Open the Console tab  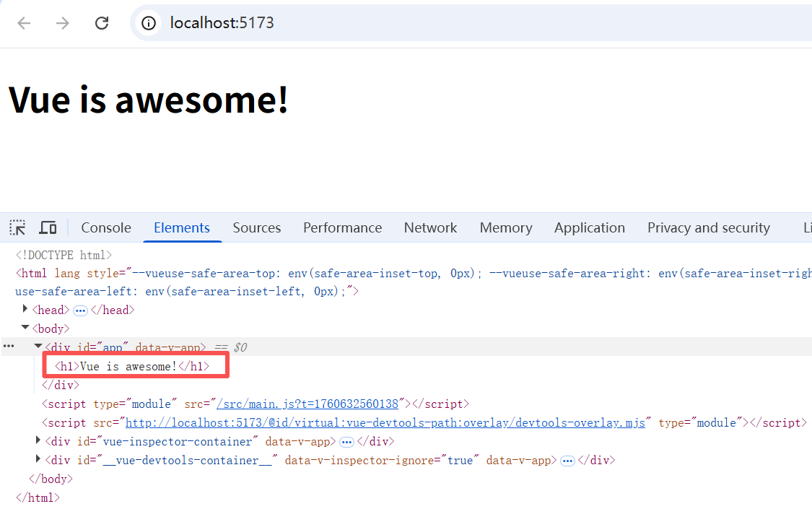pyautogui.click(x=106, y=228)
